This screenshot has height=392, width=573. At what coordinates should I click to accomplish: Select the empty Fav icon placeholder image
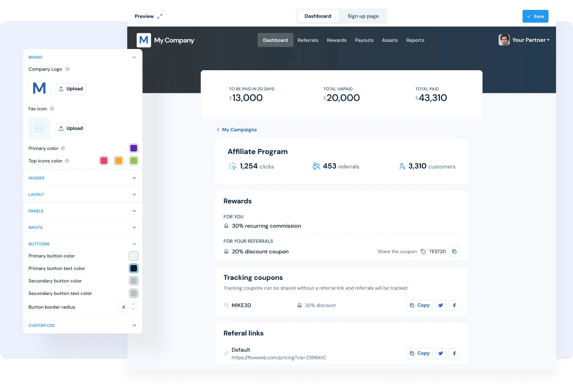pos(39,128)
